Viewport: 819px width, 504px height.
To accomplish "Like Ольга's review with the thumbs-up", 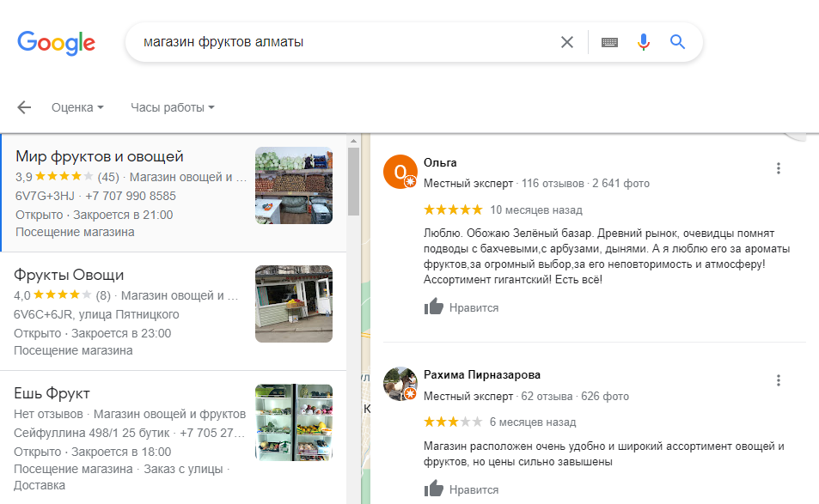I will 433,307.
